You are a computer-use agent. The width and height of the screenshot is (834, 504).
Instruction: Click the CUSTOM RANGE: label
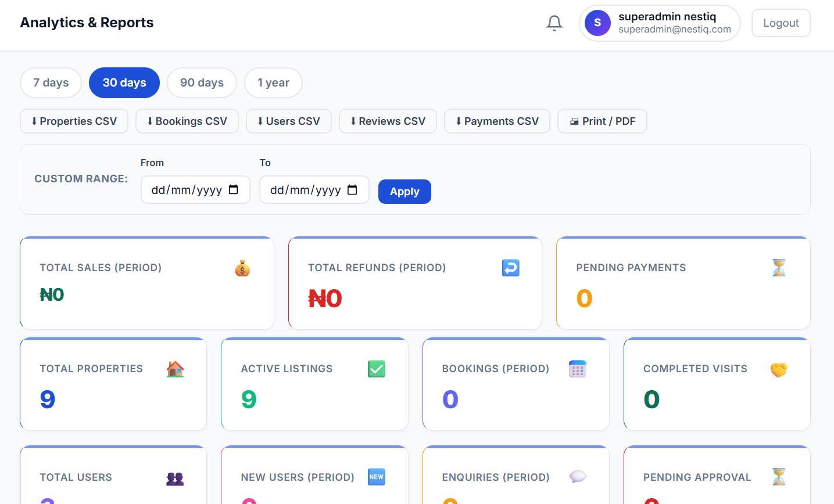[x=81, y=179]
